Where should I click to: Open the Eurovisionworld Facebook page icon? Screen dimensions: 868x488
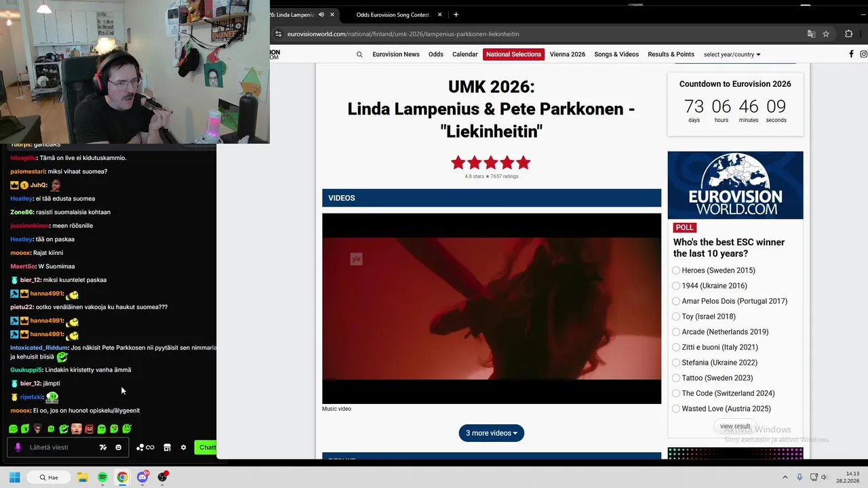(x=851, y=54)
